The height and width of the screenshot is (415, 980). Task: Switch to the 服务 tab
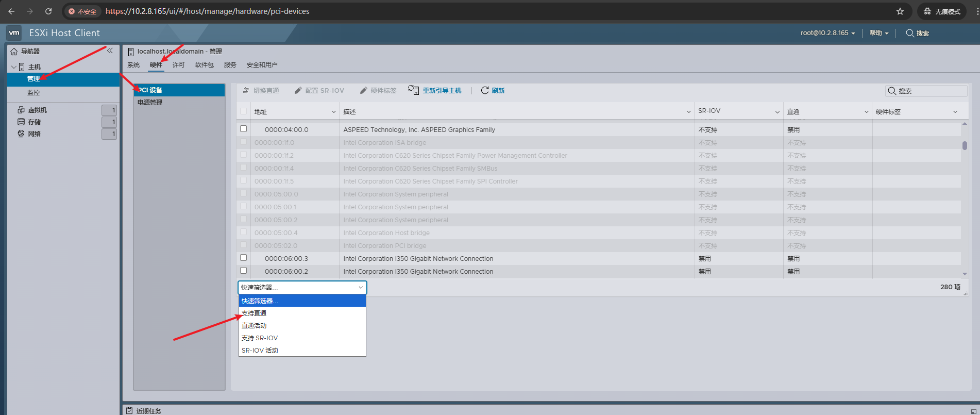(230, 65)
